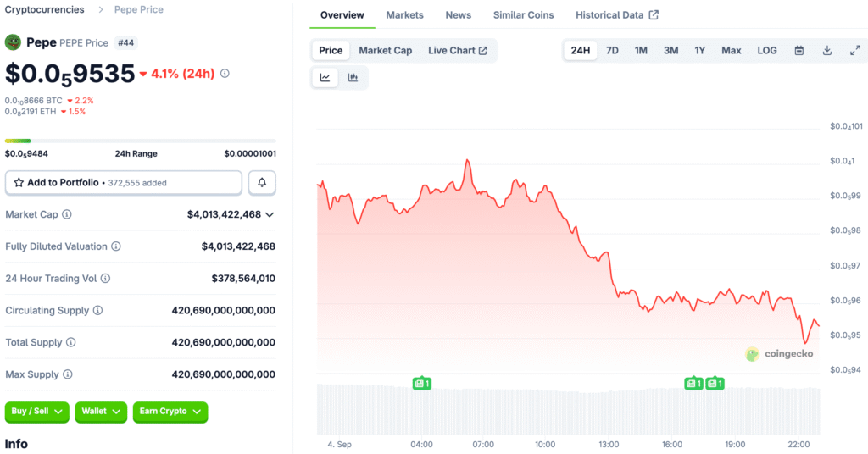Screen dimensions: 868x454
Task: Switch chart to Market Cap view
Action: 386,50
